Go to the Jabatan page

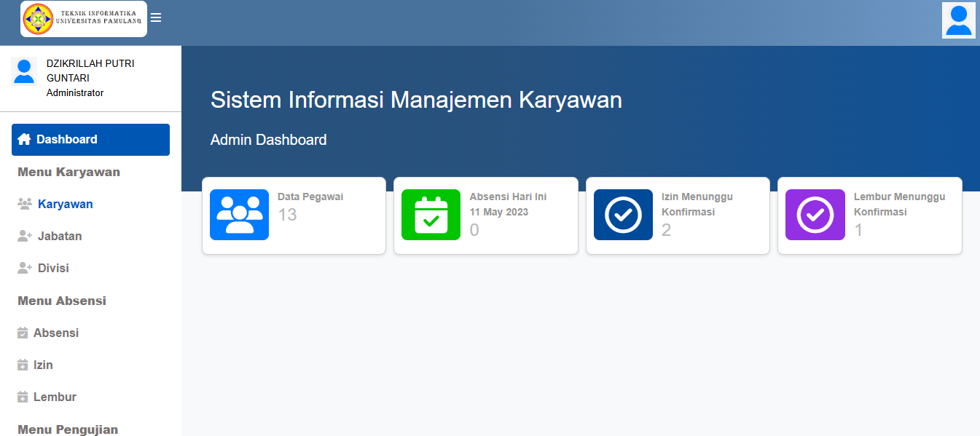pos(59,236)
